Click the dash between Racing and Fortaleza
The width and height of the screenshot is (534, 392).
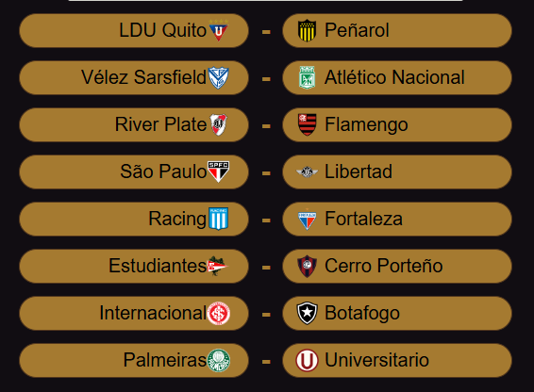(x=266, y=220)
